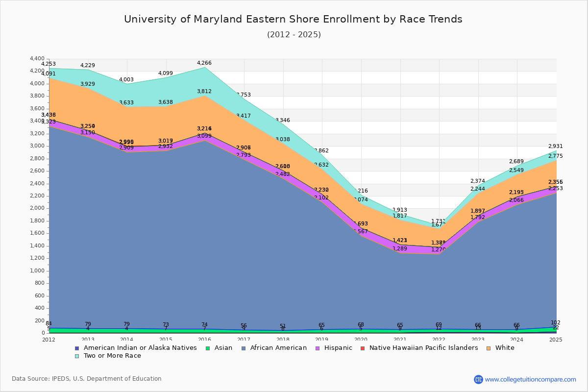The height and width of the screenshot is (392, 588).
Task: Click the 2,931 data label for 2025
Action: click(556, 146)
